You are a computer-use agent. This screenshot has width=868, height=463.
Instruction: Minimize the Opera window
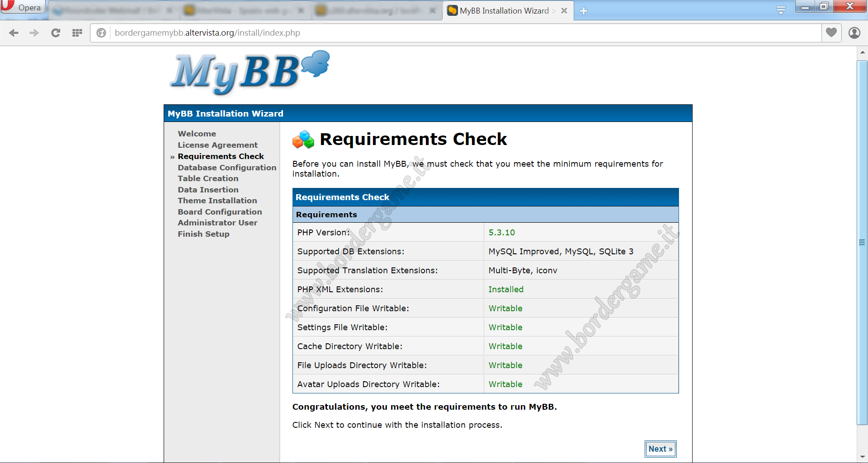805,6
